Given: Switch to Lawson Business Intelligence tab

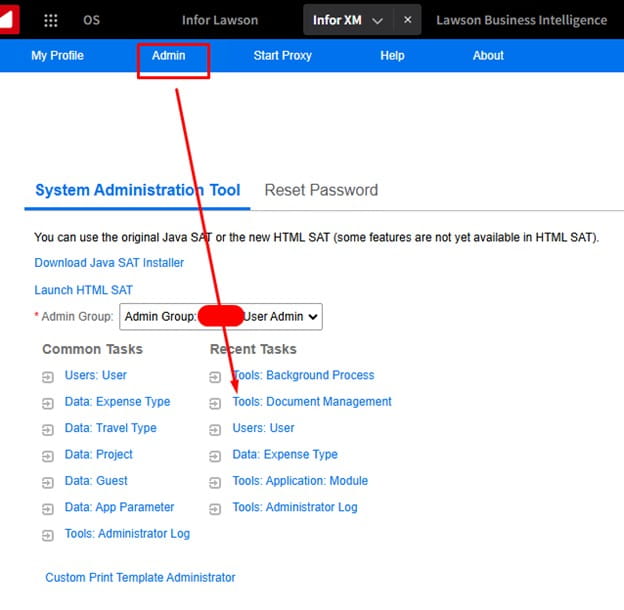Looking at the screenshot, I should coord(521,20).
